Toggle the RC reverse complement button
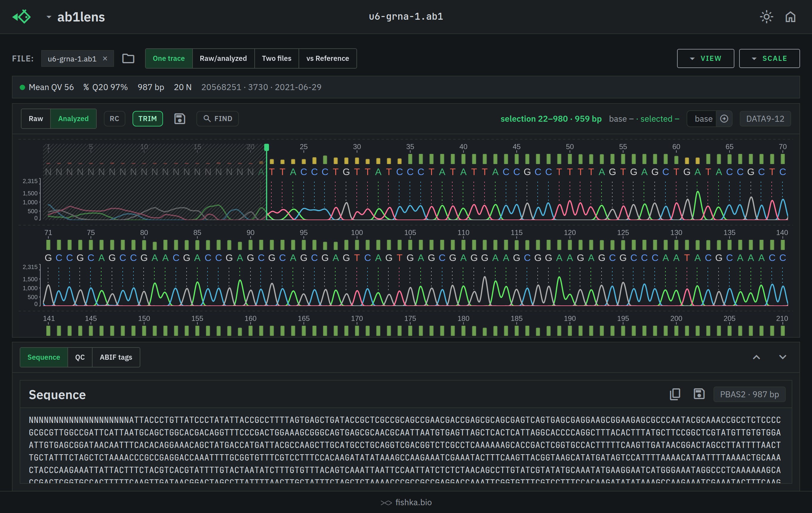The image size is (812, 513). (114, 119)
